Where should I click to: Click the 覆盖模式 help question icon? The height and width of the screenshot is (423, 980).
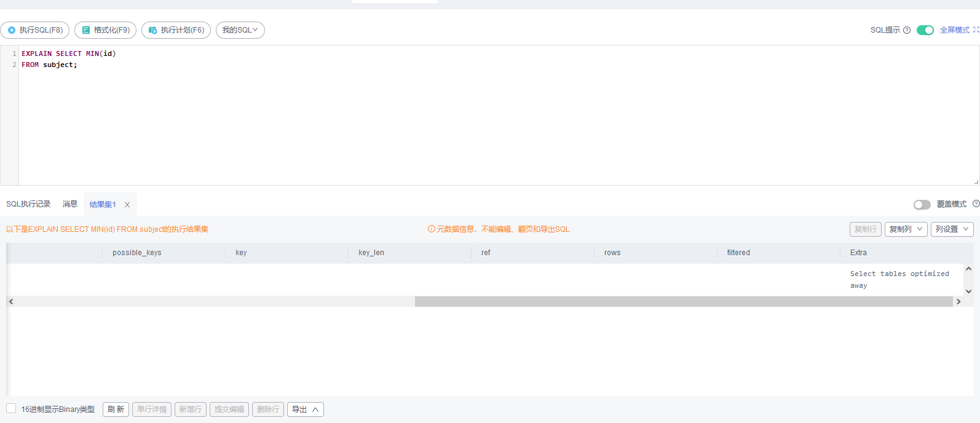(976, 204)
